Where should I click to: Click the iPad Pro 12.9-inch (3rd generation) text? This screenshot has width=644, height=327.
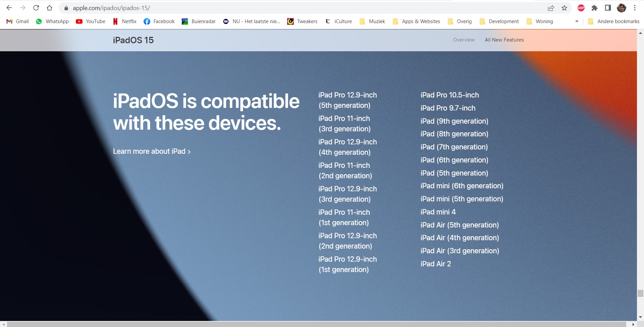pyautogui.click(x=347, y=194)
